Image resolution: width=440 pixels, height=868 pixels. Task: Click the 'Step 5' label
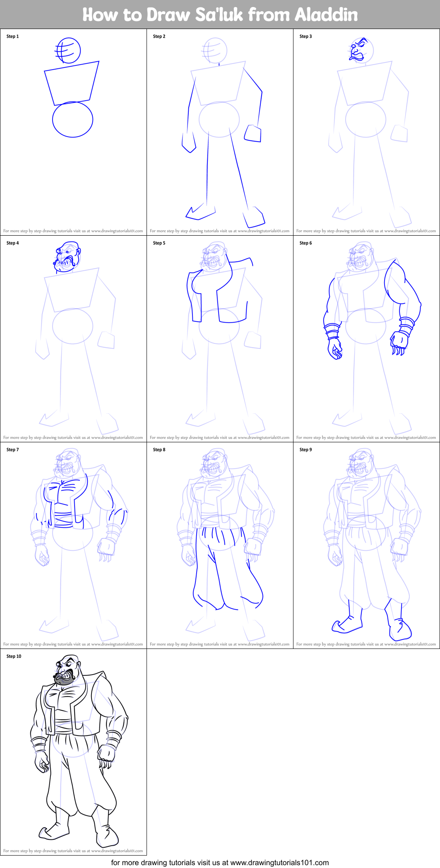[159, 243]
